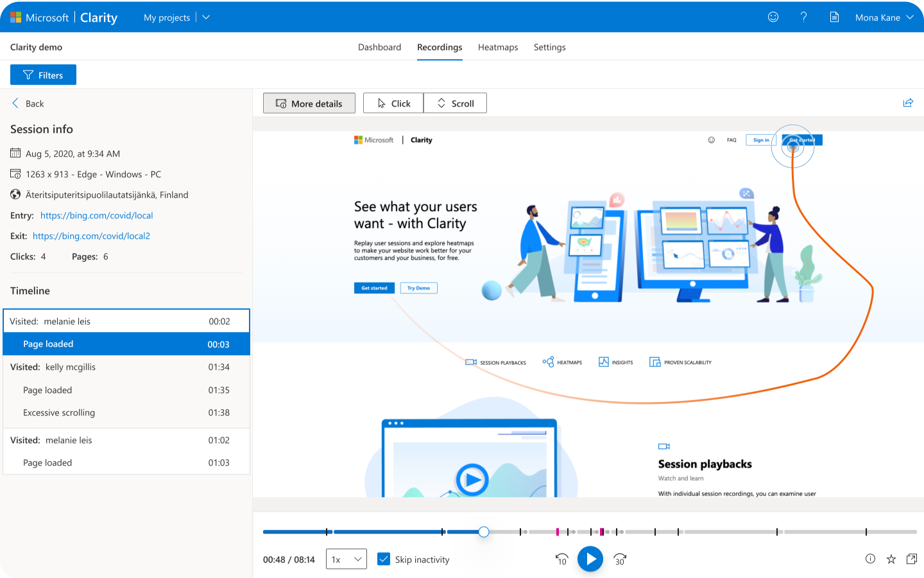Switch to the Heatmaps tab

tap(498, 47)
